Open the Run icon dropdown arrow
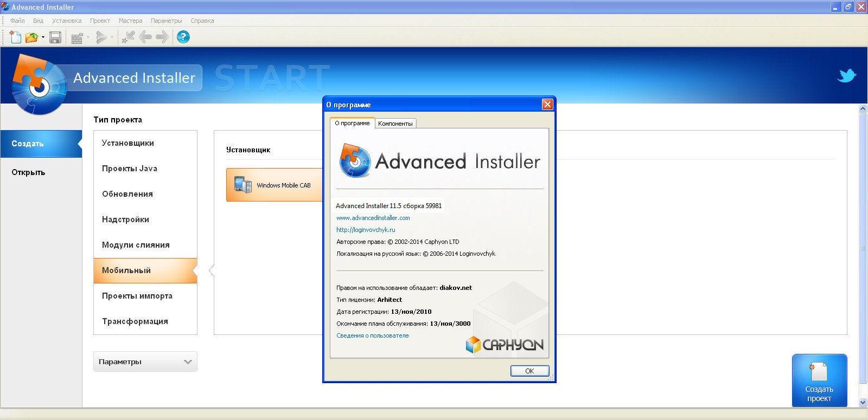Viewport: 868px width, 420px height. pyautogui.click(x=112, y=37)
